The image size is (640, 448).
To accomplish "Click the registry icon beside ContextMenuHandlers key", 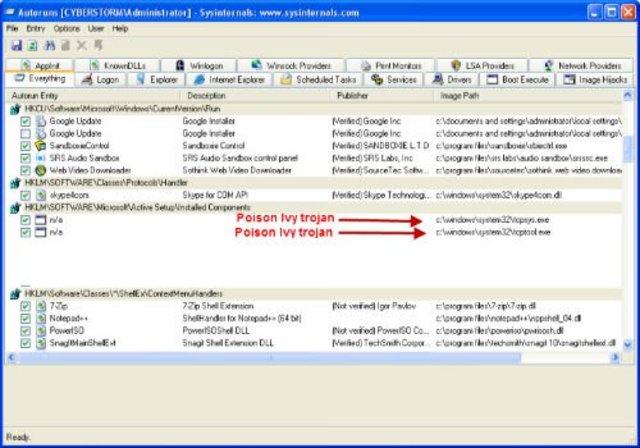I will pyautogui.click(x=16, y=294).
